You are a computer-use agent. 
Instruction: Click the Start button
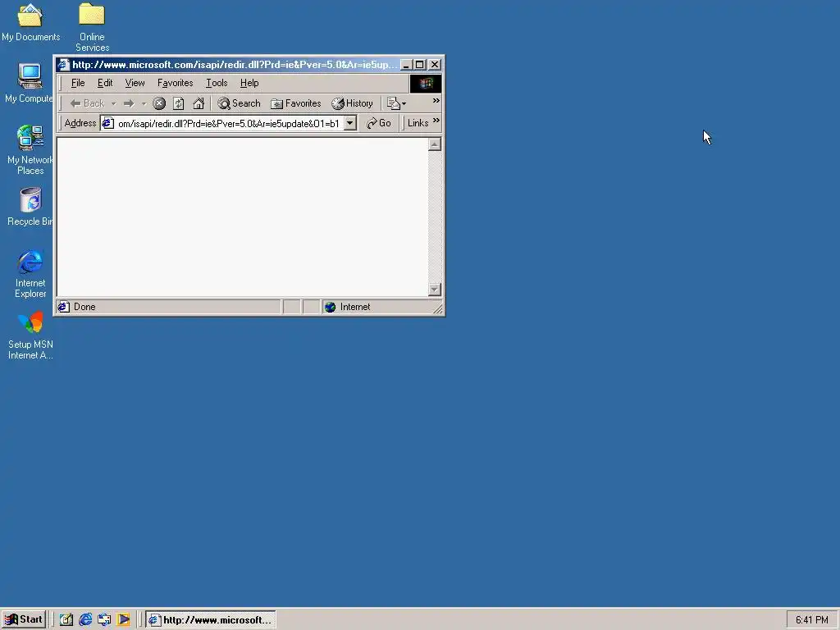pos(24,620)
